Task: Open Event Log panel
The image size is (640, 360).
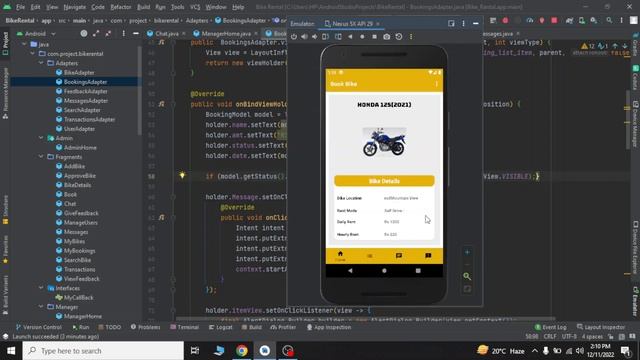Action: tap(550, 327)
